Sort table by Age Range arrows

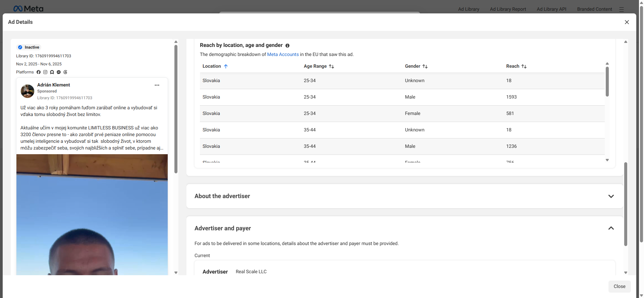coord(331,66)
